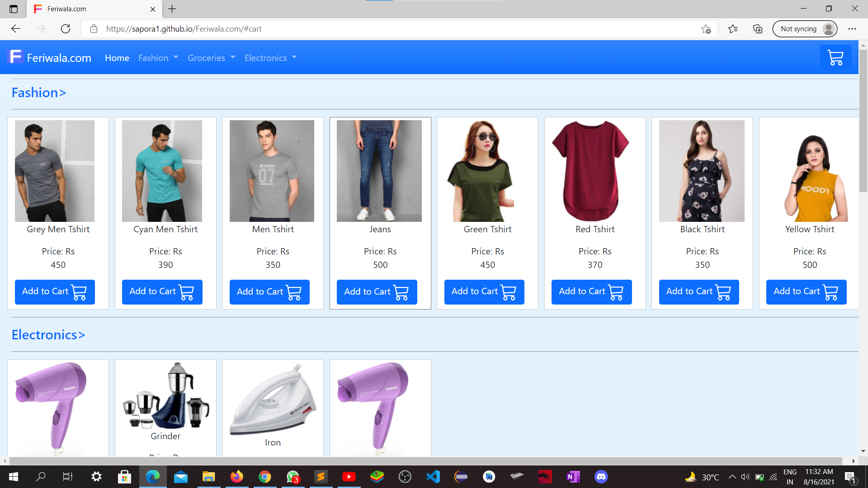Open Visual Studio Code from taskbar

(433, 477)
